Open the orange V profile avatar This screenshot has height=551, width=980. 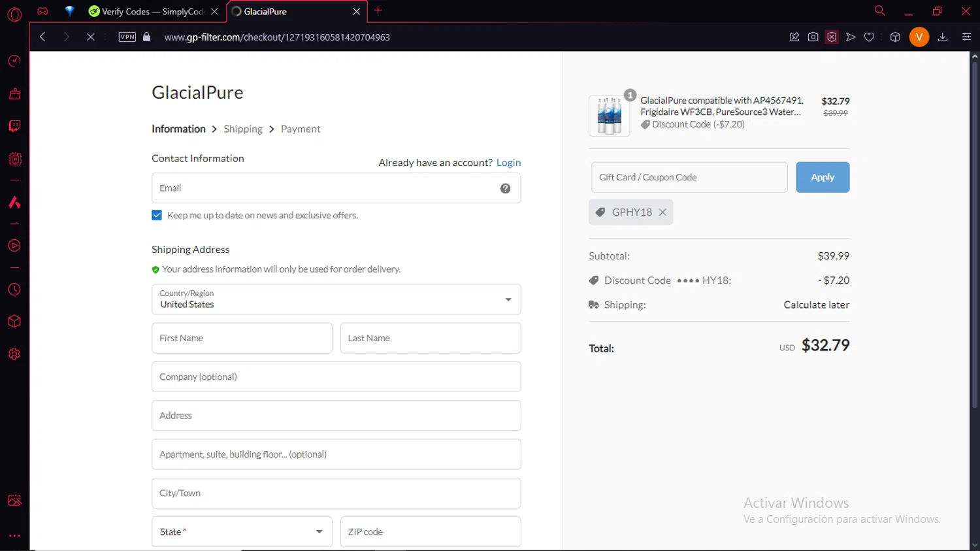click(x=919, y=37)
